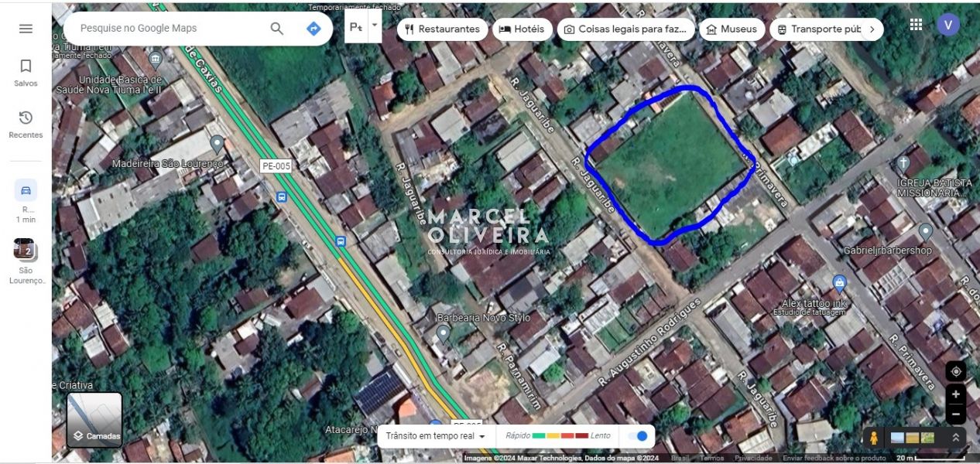Click the Museus chip button
Screen dimensions: 980x464
[x=732, y=29]
